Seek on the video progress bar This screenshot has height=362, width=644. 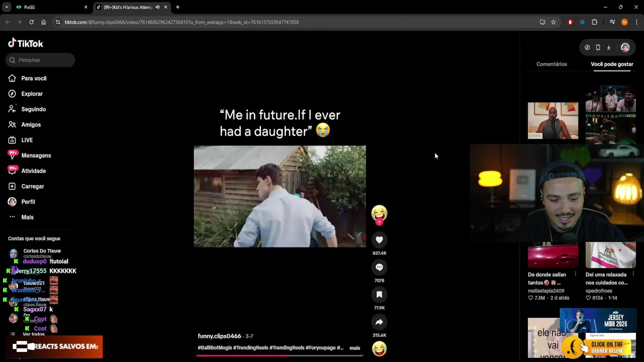[280, 355]
